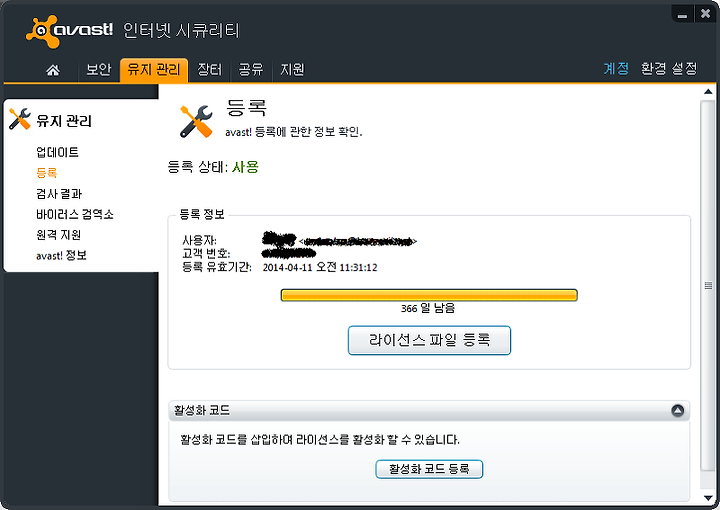720x510 pixels.
Task: Click the scrollbar down arrow
Action: coord(708,498)
